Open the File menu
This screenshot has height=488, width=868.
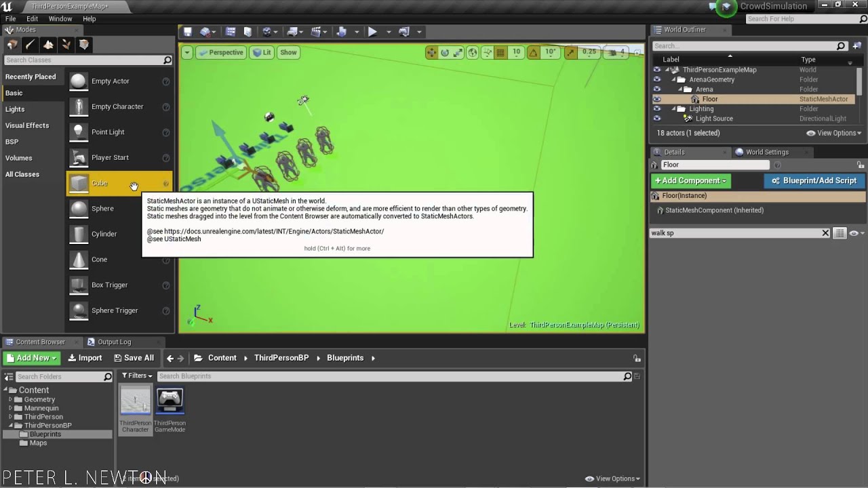(x=11, y=19)
